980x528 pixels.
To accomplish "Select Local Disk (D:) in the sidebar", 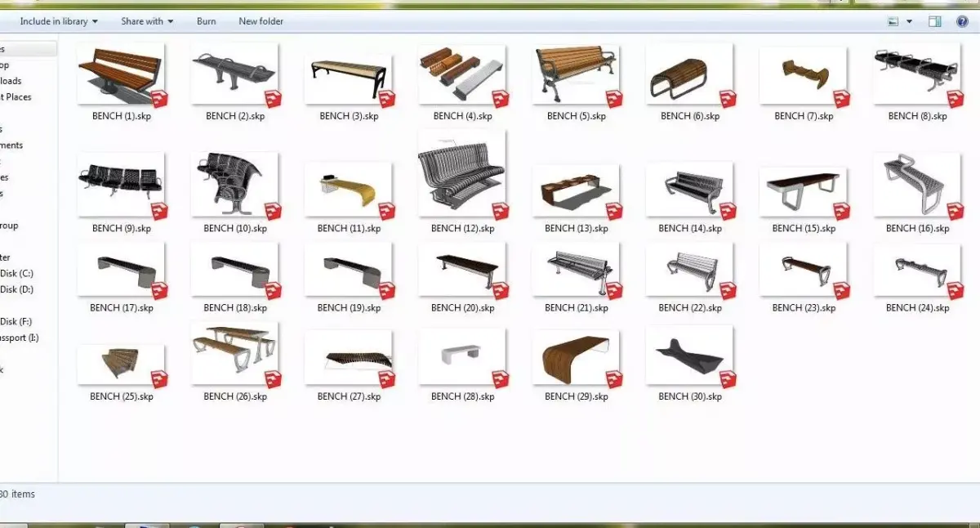I will [x=24, y=289].
